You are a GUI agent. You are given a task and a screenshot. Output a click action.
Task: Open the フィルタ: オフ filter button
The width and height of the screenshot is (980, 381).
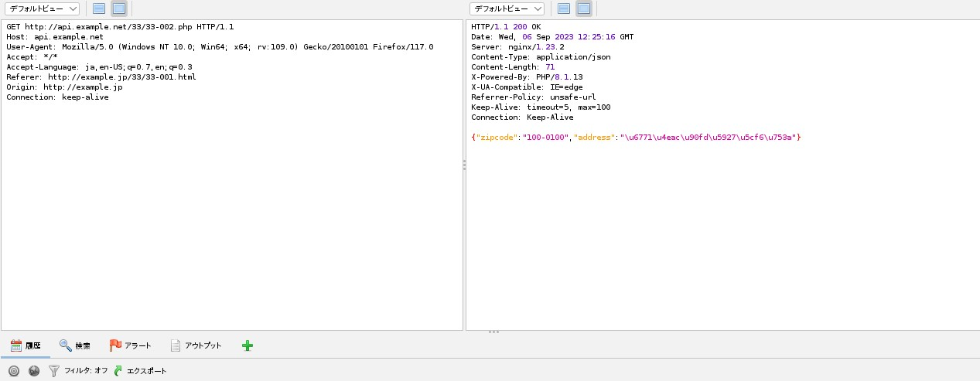78,371
